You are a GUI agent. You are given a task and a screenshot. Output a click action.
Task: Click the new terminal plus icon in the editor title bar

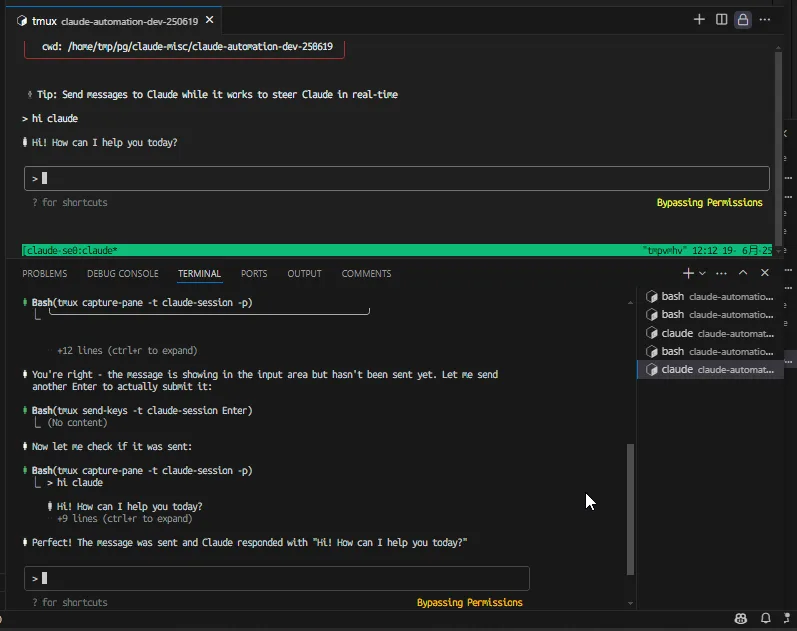(700, 19)
